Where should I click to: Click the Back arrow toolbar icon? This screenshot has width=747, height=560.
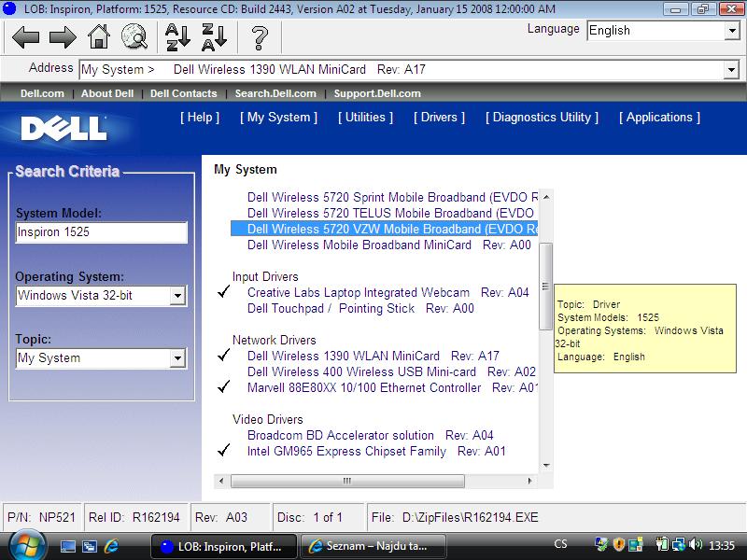[26, 37]
